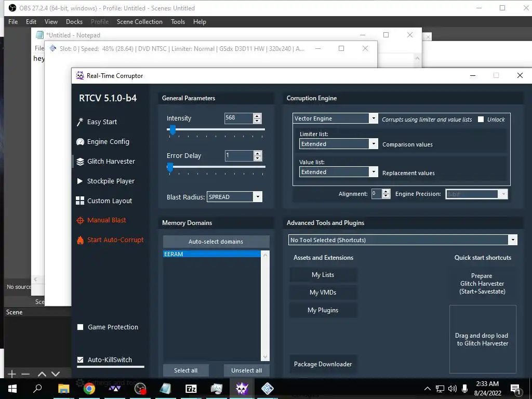Open the OBS View menu
Viewport: 532px width, 399px height.
coord(51,22)
